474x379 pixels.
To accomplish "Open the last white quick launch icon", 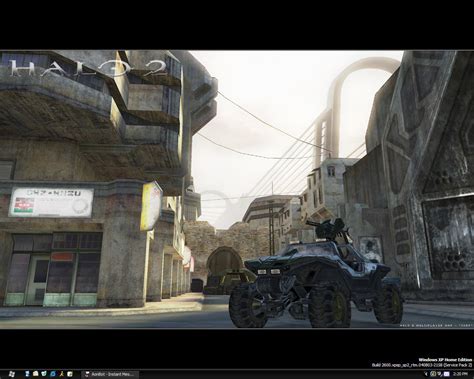I will pyautogui.click(x=70, y=374).
